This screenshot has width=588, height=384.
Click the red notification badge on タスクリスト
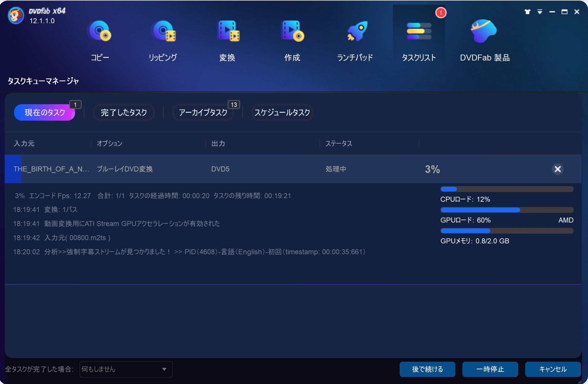(x=441, y=13)
